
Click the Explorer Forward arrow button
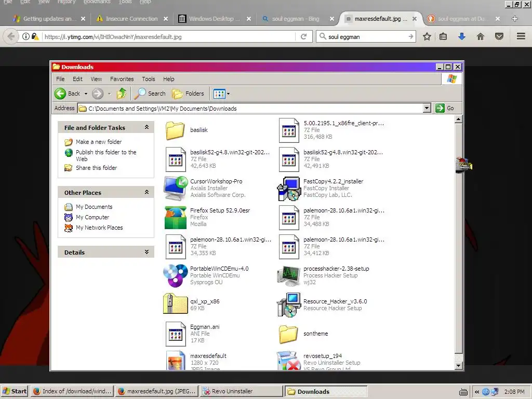(x=98, y=94)
